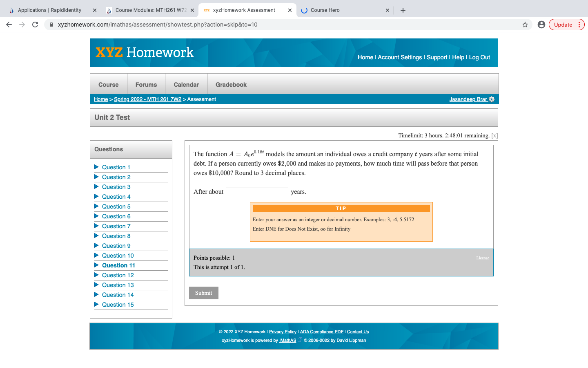
Task: Open a new tab with the plus icon
Action: (403, 10)
